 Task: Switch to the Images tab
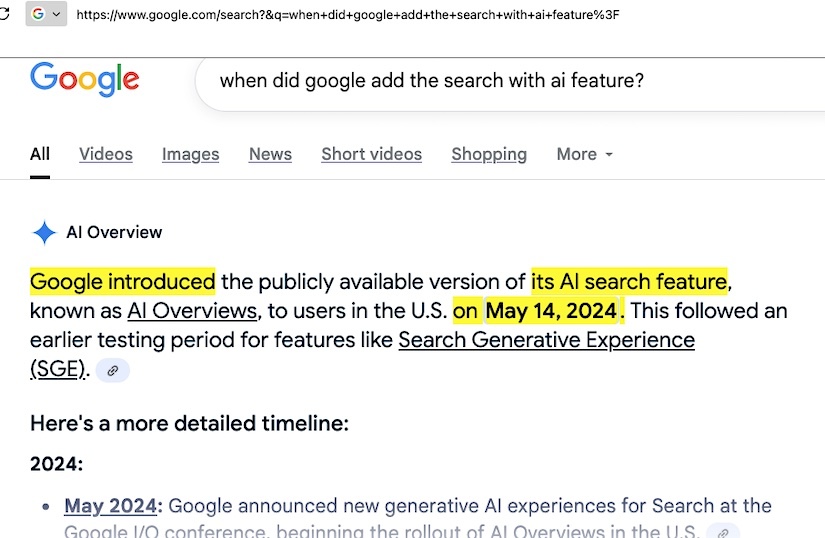click(190, 154)
